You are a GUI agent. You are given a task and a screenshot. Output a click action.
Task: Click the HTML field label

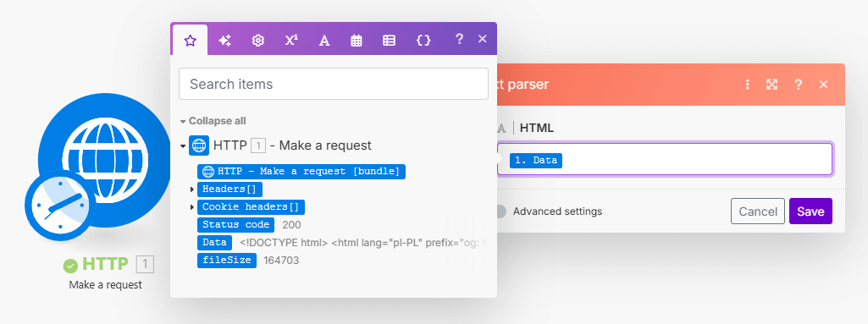pyautogui.click(x=536, y=129)
